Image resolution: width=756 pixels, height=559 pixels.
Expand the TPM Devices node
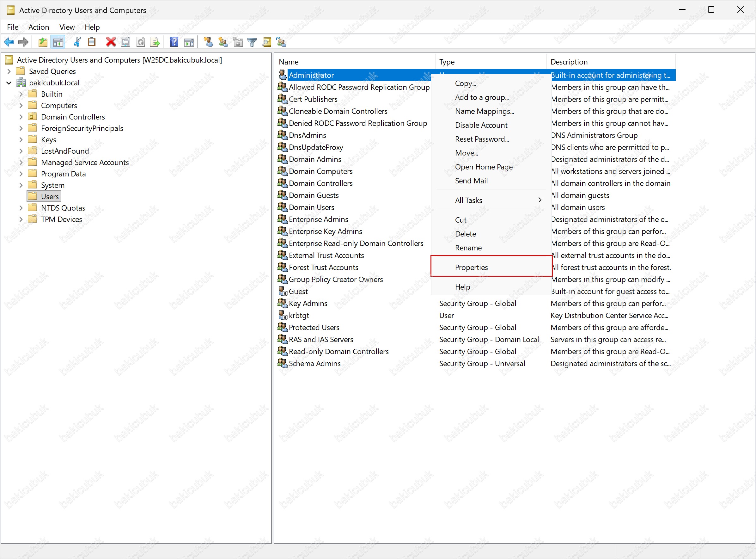(21, 219)
